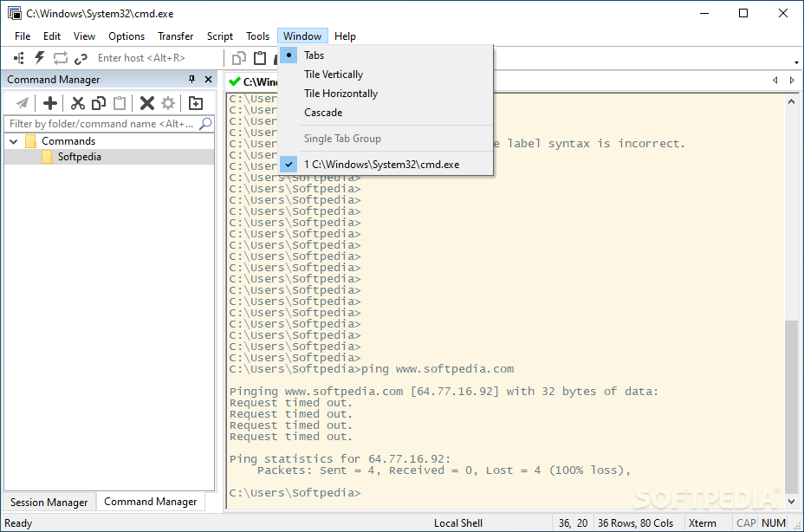The image size is (804, 532).
Task: Click the Ready status text
Action: (x=18, y=523)
